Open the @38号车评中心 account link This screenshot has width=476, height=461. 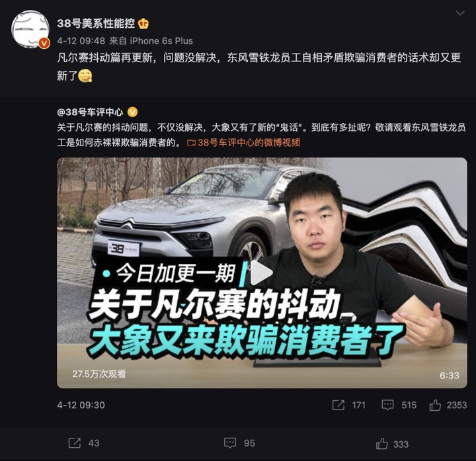click(x=90, y=112)
